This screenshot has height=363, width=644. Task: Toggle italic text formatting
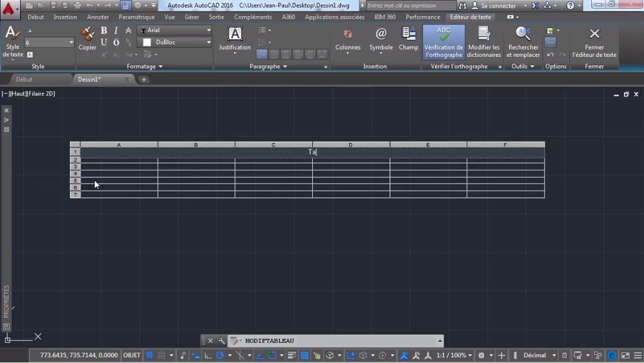[x=116, y=30]
